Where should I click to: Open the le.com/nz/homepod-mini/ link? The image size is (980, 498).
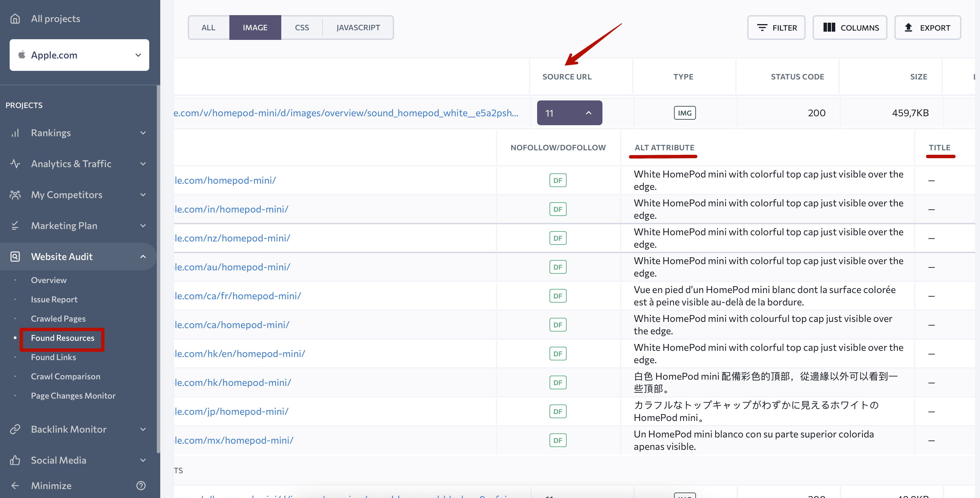pyautogui.click(x=232, y=238)
